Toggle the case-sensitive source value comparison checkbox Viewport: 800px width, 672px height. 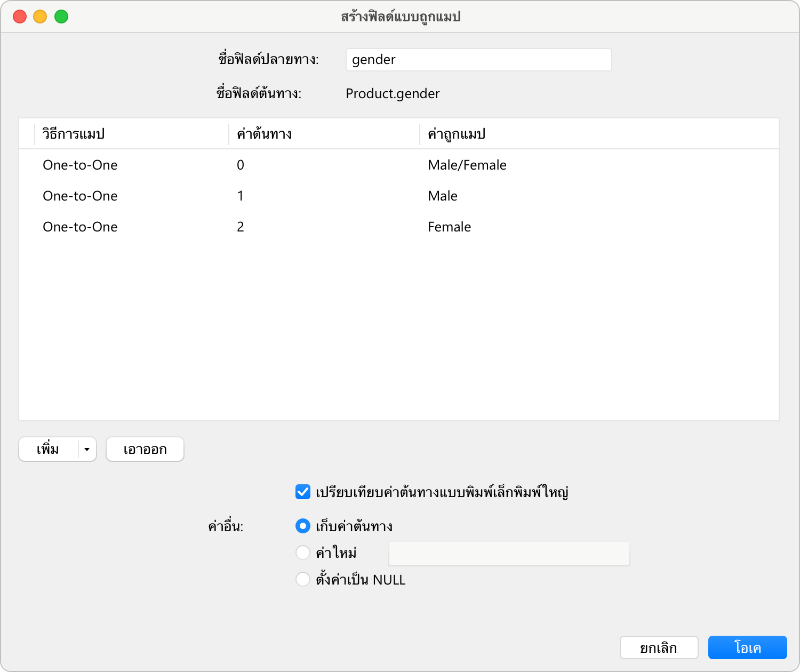303,492
